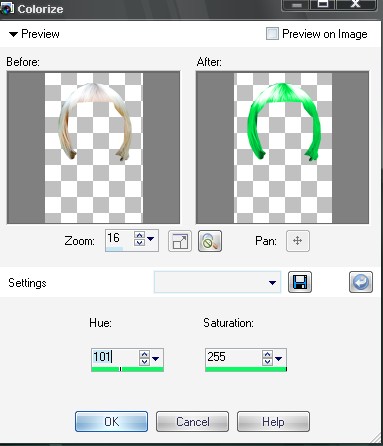Collapse the Preview section triangle

tap(13, 34)
